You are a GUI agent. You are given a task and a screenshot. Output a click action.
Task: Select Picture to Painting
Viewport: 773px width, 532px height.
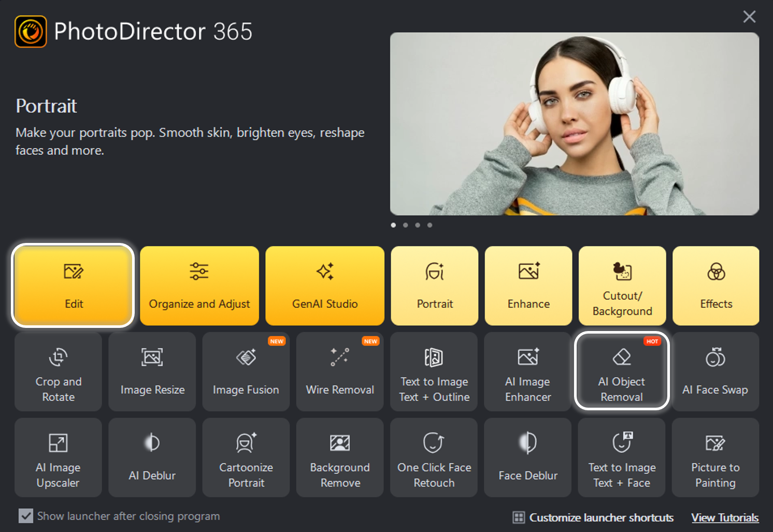(715, 457)
